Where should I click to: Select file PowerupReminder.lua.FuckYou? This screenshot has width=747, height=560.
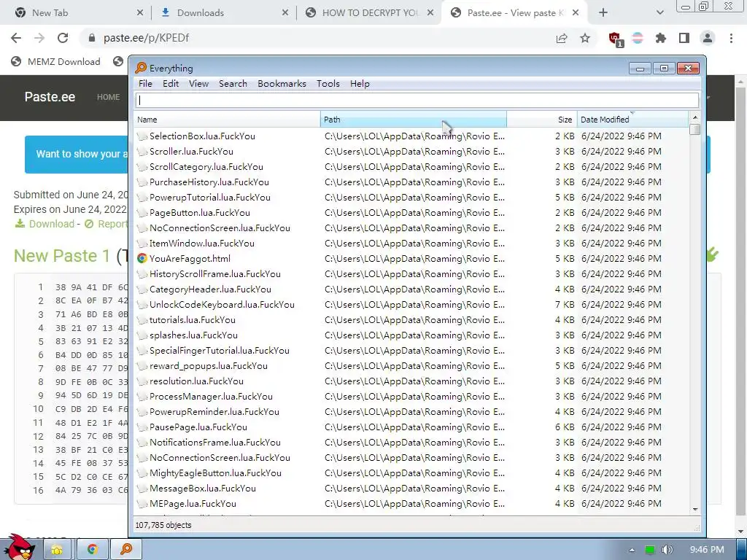[x=214, y=411]
